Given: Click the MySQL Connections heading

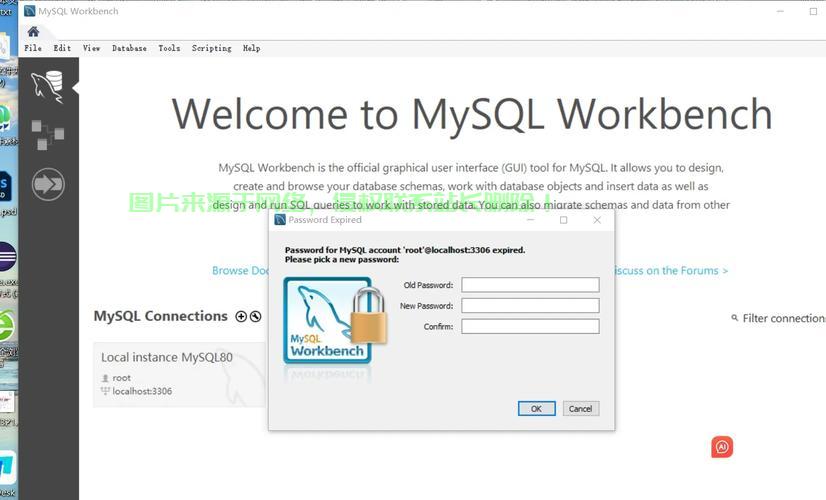Looking at the screenshot, I should click(x=161, y=316).
